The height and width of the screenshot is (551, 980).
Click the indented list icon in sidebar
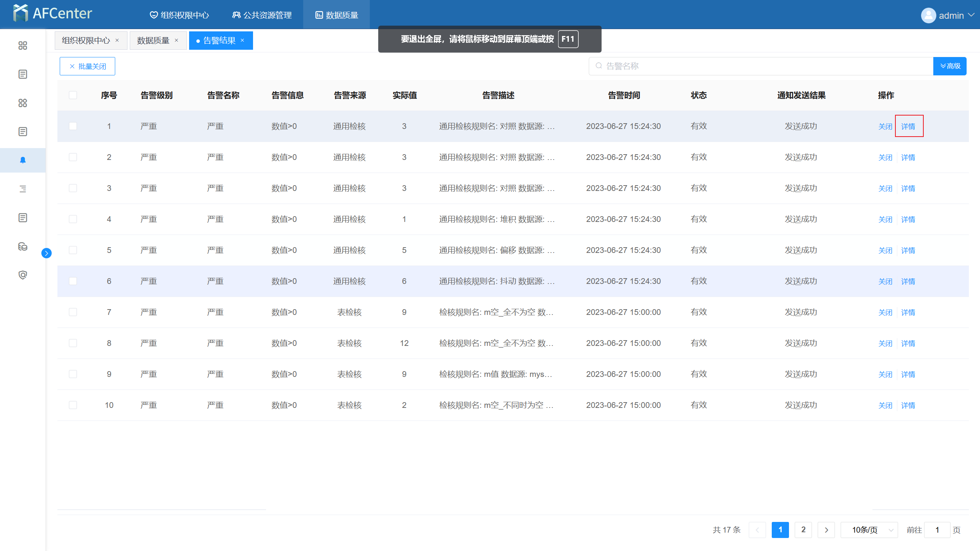pyautogui.click(x=23, y=189)
